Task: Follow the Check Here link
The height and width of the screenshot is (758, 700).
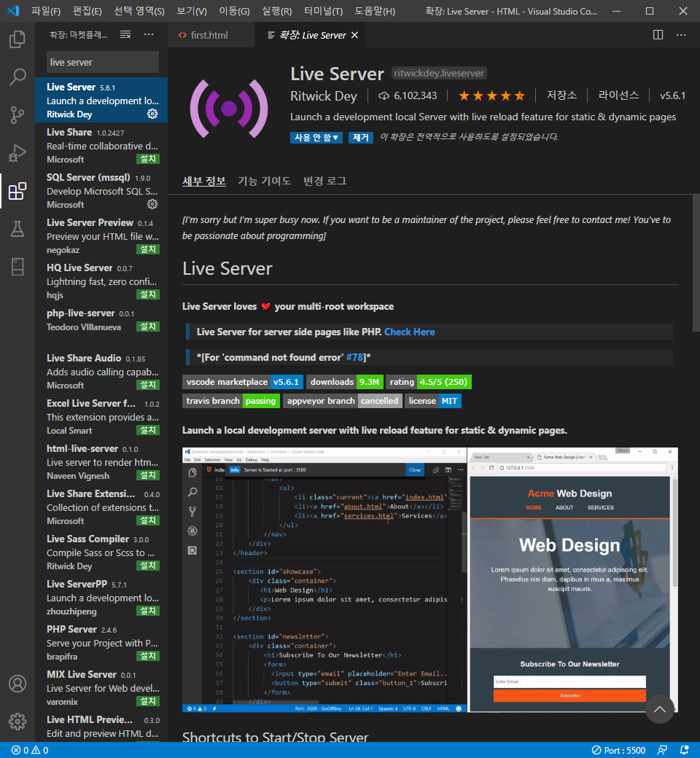Action: point(409,332)
